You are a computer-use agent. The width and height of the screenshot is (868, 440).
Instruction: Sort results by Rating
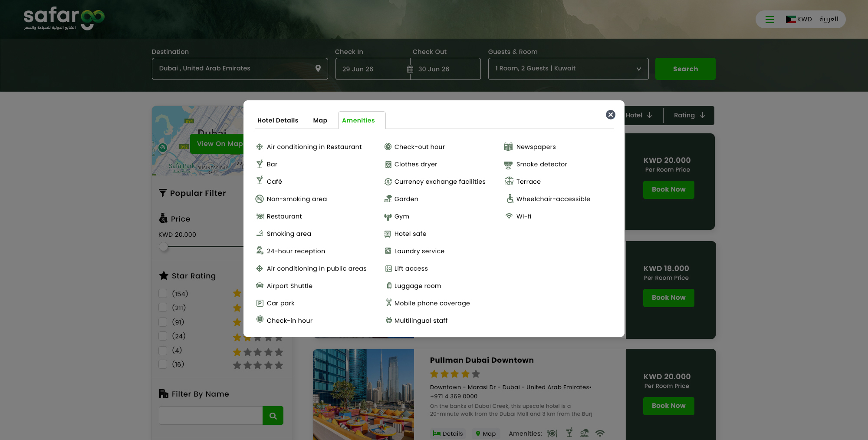tap(689, 116)
